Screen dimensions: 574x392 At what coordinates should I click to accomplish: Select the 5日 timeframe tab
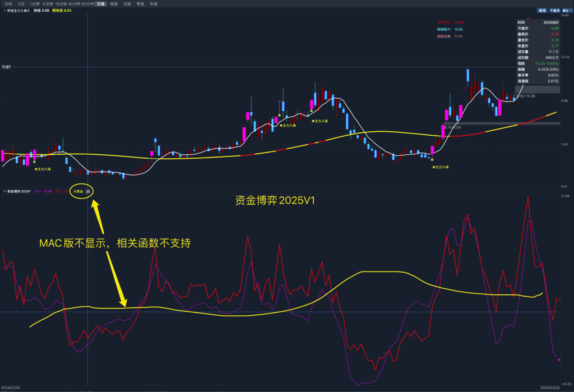[x=22, y=4]
